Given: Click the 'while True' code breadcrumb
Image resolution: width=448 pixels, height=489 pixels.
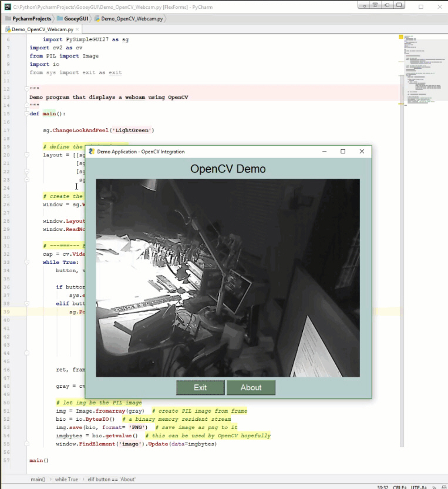Looking at the screenshot, I should 66,480.
